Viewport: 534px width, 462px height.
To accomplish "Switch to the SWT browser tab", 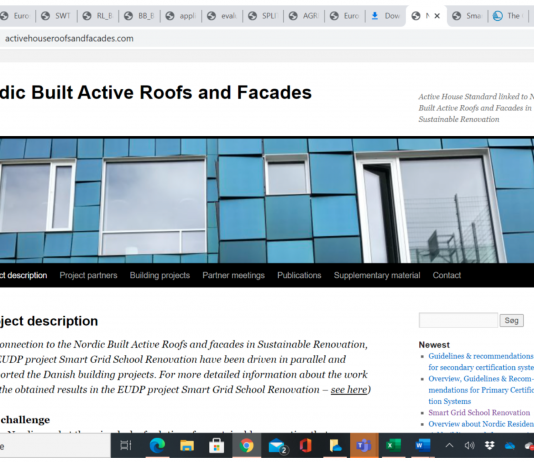I will pyautogui.click(x=56, y=16).
